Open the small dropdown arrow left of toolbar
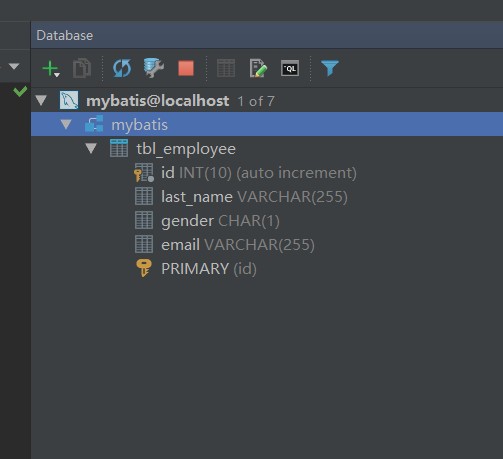The image size is (503, 459). coord(14,66)
